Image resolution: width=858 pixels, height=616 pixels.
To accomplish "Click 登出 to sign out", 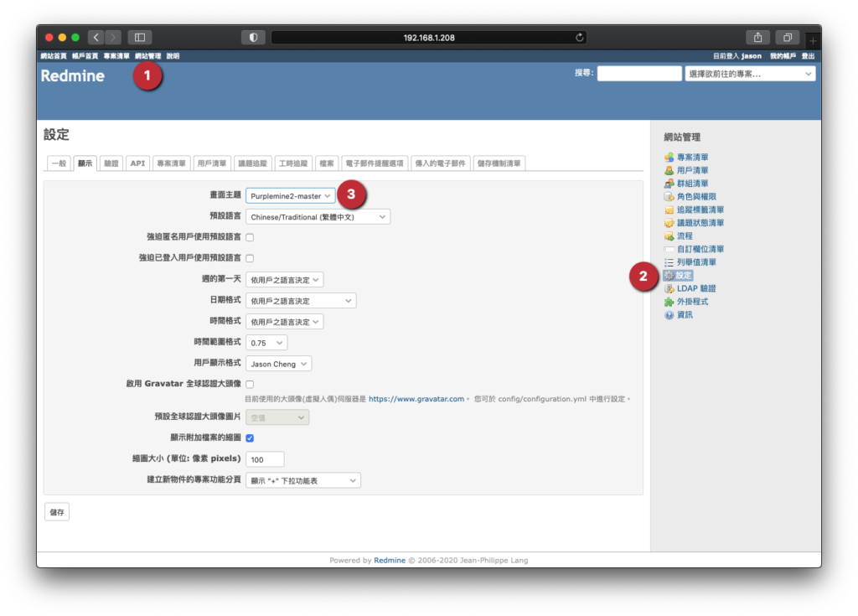I will pyautogui.click(x=809, y=56).
